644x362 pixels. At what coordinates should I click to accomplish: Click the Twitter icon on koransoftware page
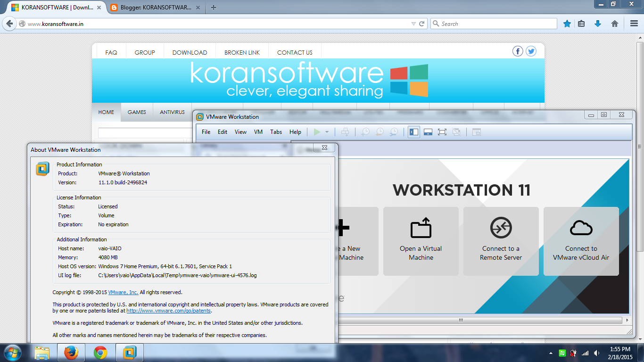[x=531, y=51]
